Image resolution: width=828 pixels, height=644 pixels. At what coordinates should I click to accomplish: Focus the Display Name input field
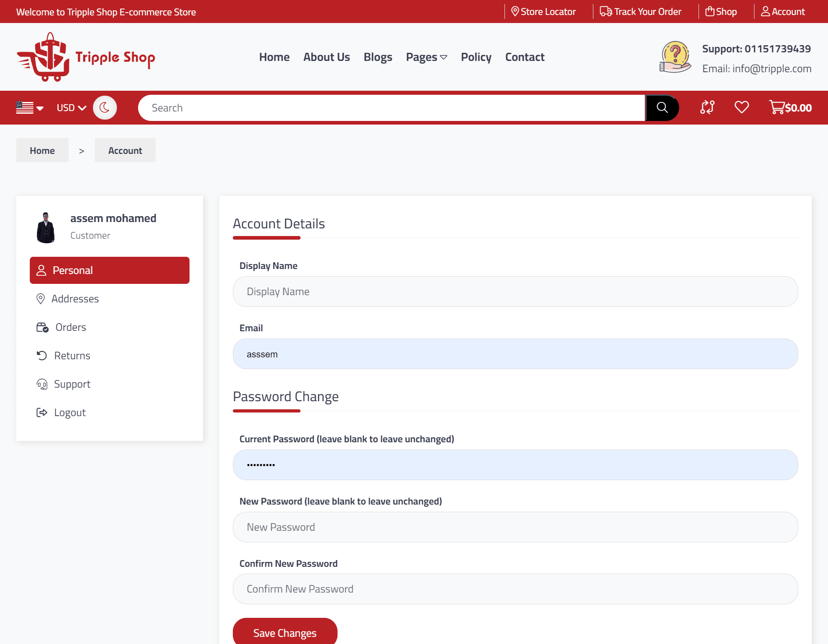coord(515,292)
